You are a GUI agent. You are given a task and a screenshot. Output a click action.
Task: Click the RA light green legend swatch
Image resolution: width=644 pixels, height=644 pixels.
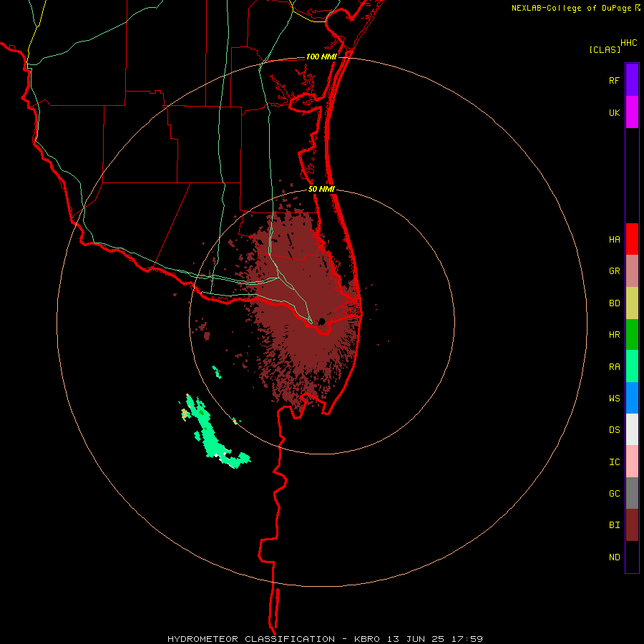[x=632, y=366]
